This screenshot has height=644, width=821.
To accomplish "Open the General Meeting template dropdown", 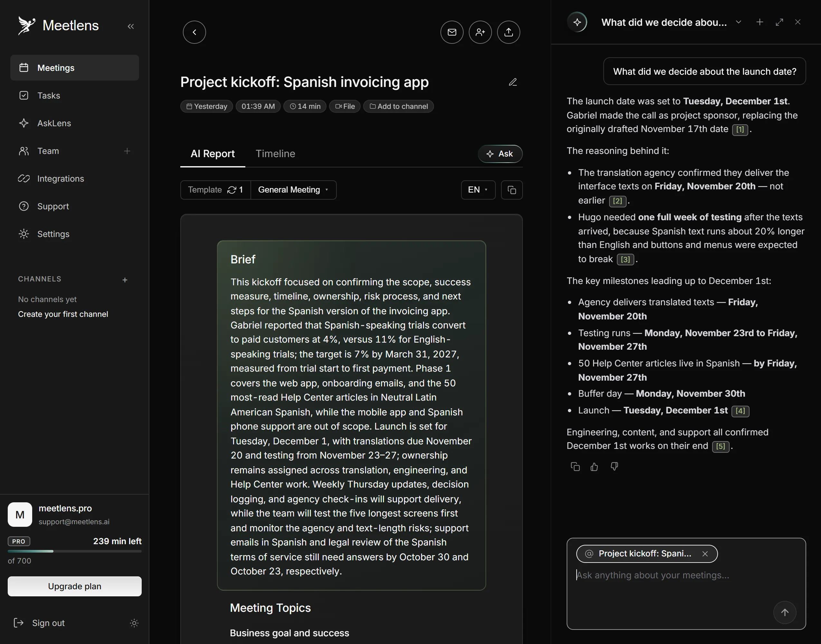I will [293, 190].
